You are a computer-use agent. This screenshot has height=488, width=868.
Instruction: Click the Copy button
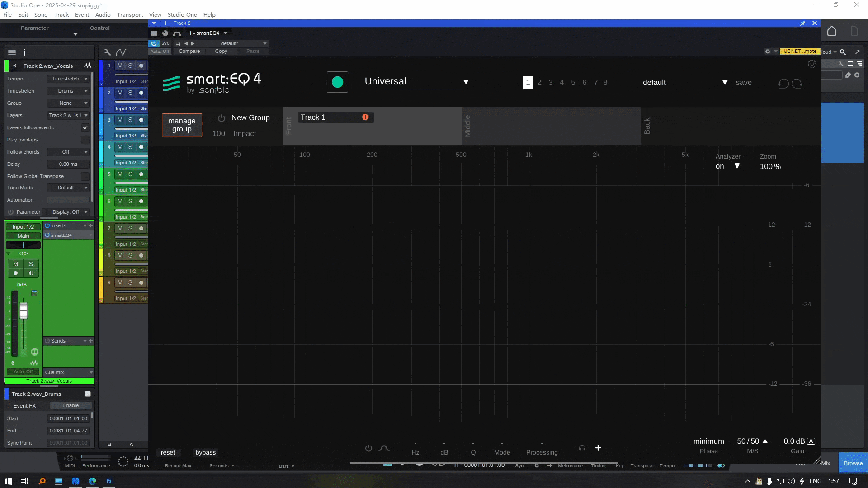(221, 51)
